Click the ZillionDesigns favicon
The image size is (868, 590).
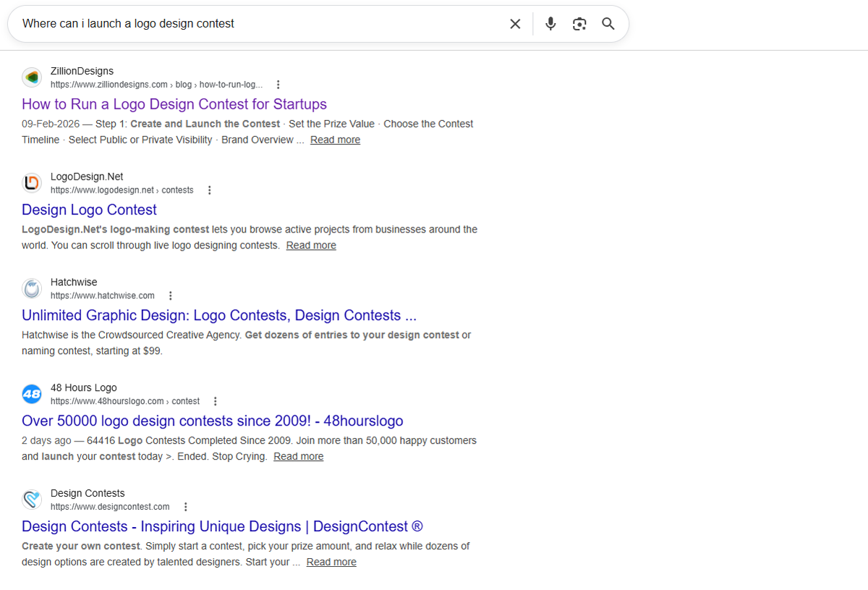[32, 77]
